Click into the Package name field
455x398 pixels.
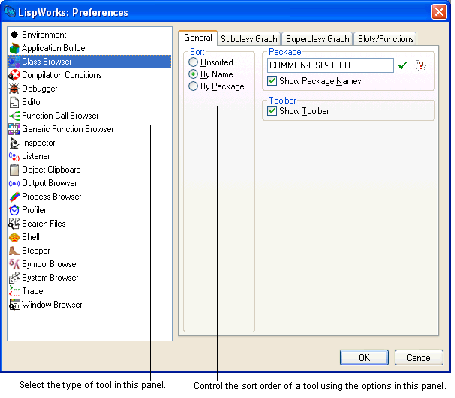coord(330,65)
